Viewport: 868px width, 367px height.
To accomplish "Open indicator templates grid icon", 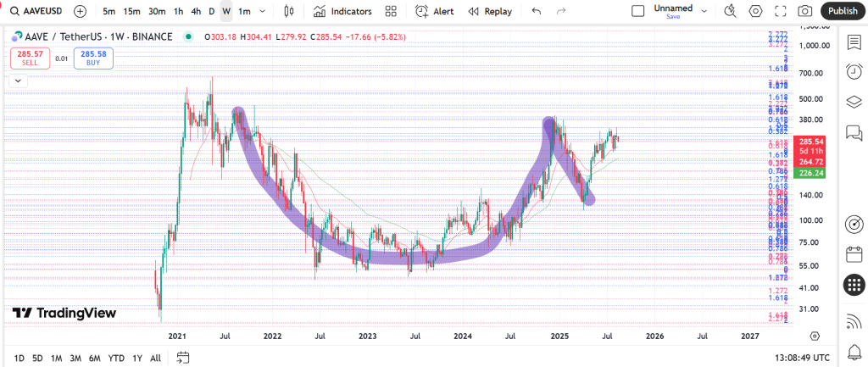I will [x=391, y=11].
